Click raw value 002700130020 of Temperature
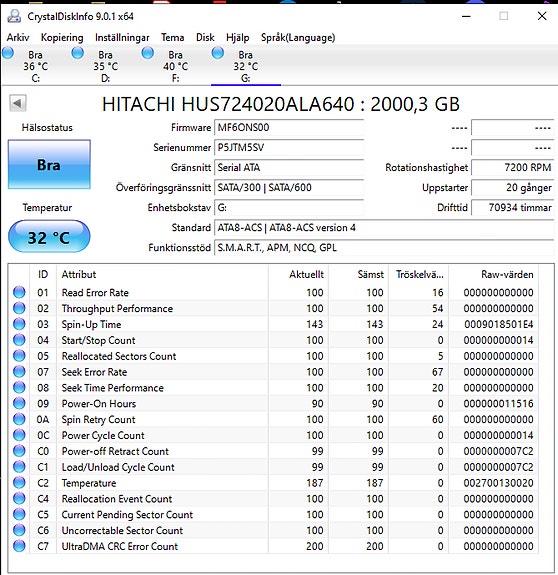The image size is (558, 575). pos(499,483)
